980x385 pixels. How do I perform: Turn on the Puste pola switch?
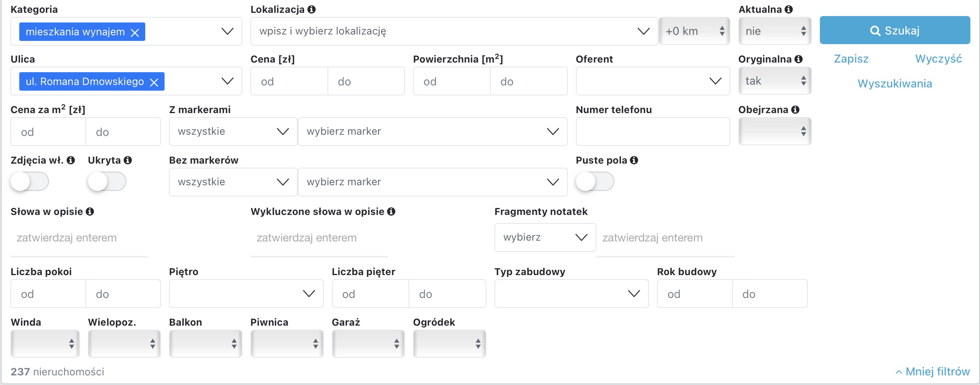click(x=595, y=182)
